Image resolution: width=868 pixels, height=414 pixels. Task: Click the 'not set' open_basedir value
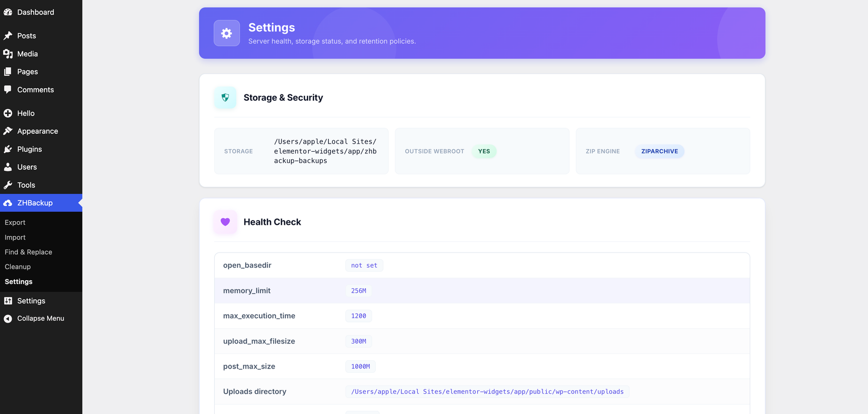(364, 266)
